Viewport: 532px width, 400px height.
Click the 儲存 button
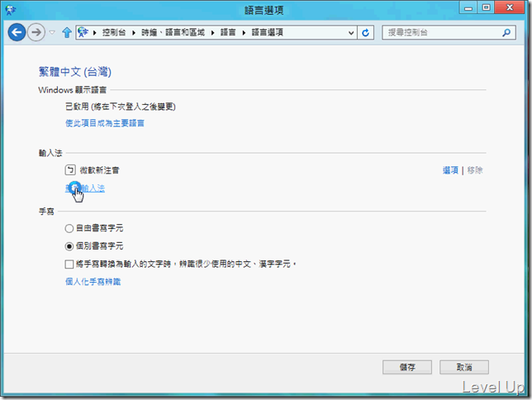(407, 367)
